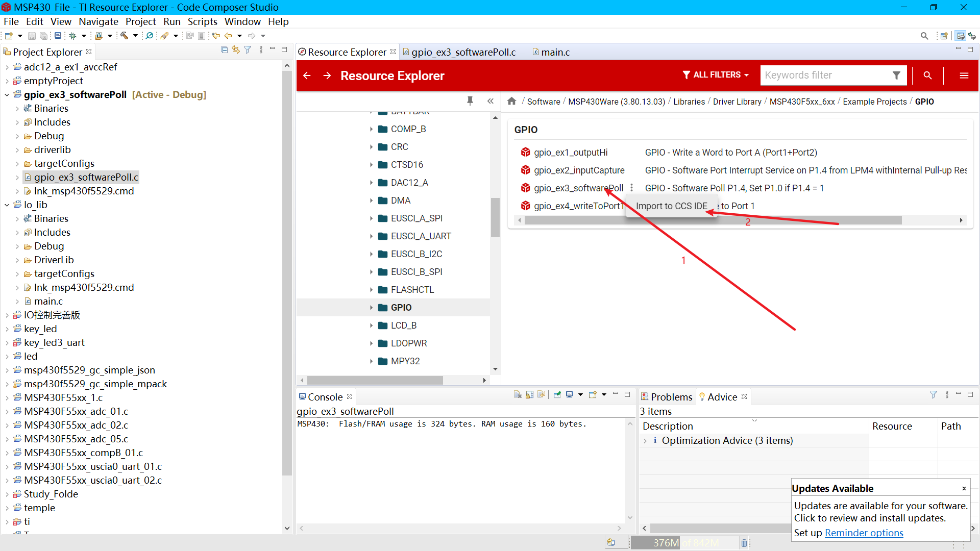Viewport: 980px width, 551px height.
Task: Open the Resource Explorer hamburger menu
Action: [x=964, y=76]
